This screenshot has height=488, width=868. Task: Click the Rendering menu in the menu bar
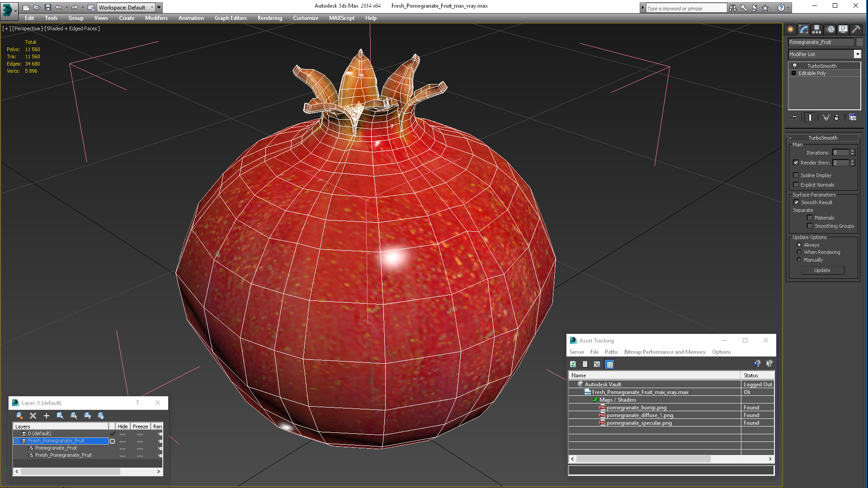pyautogui.click(x=269, y=18)
